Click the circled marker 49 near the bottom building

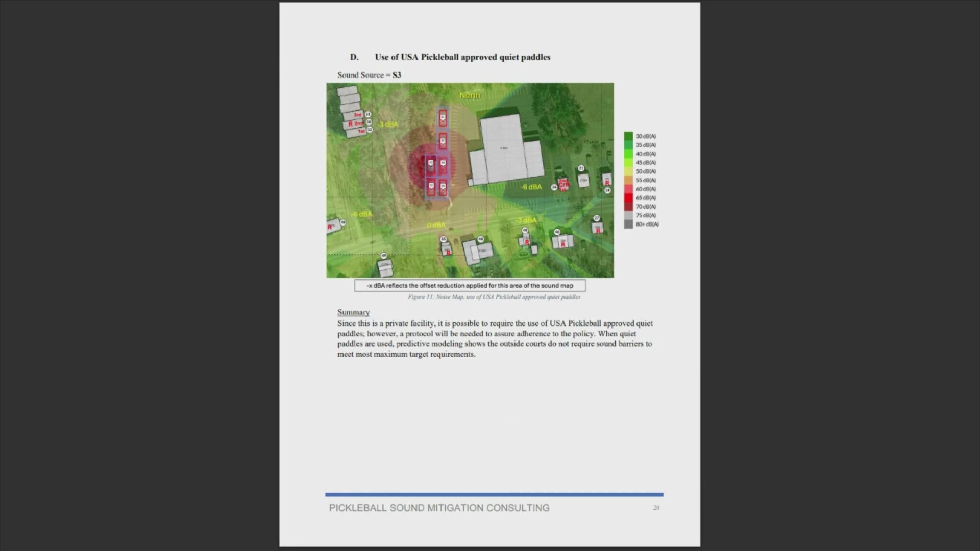(383, 256)
